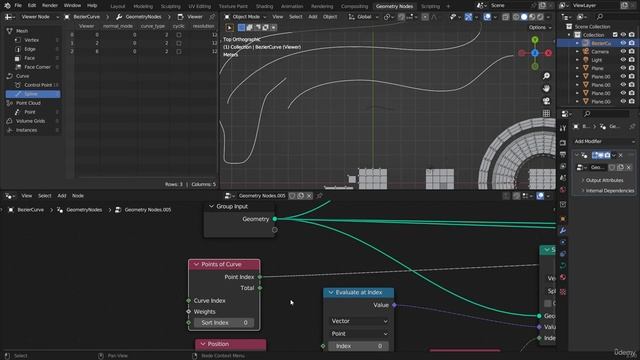Click BezierCurve breadcrumb in node editor
The height and width of the screenshot is (360, 640).
pos(30,210)
